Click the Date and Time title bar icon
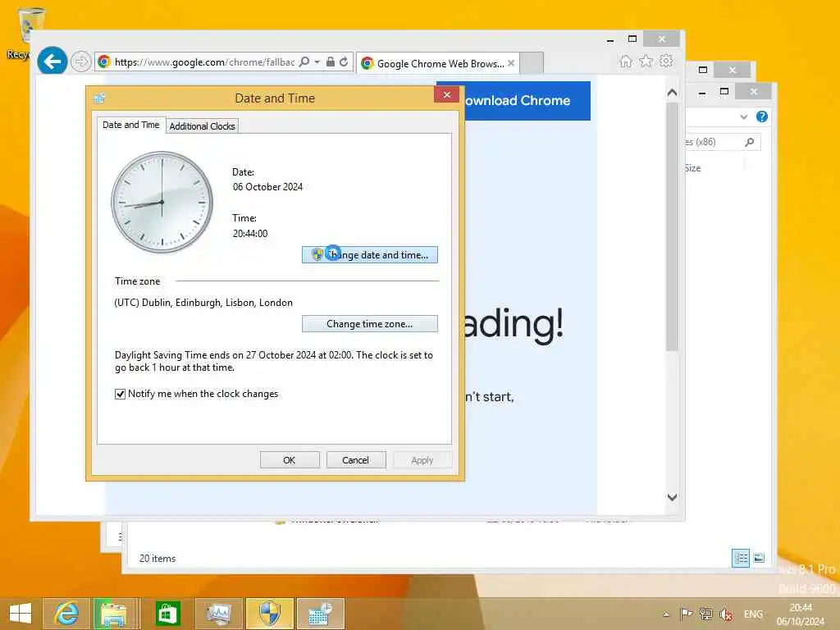This screenshot has height=630, width=840. pyautogui.click(x=99, y=98)
